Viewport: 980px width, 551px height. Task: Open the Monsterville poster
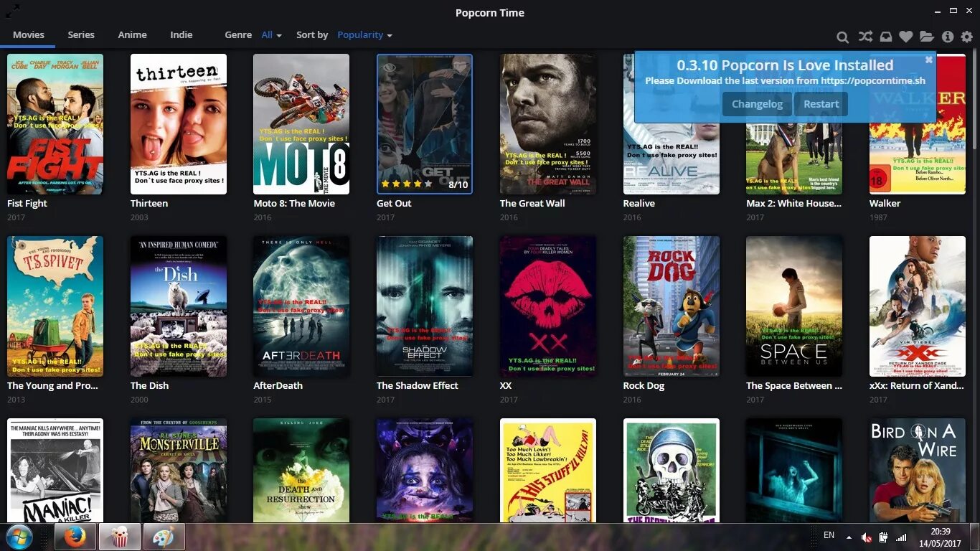point(179,470)
